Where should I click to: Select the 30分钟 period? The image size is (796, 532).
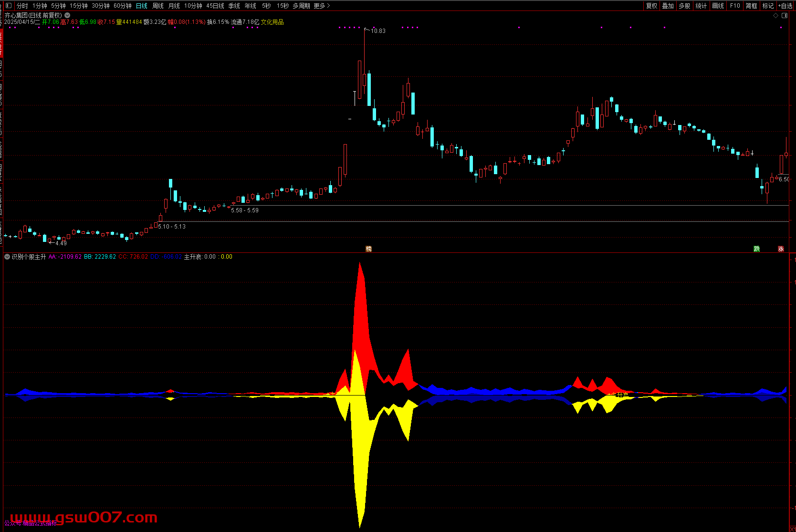click(101, 6)
